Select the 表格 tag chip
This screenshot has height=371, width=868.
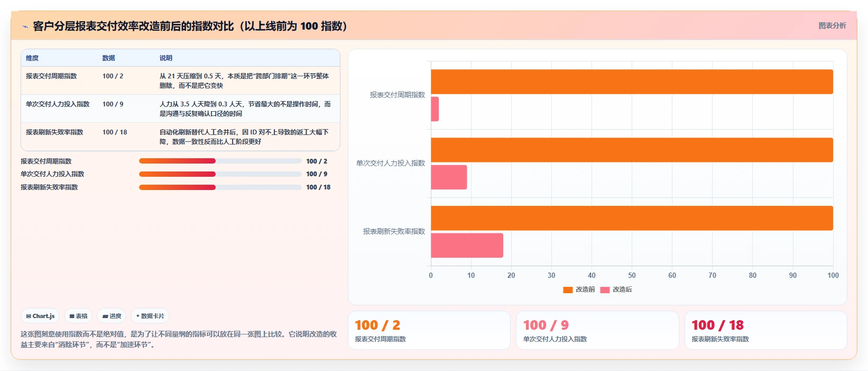click(78, 316)
